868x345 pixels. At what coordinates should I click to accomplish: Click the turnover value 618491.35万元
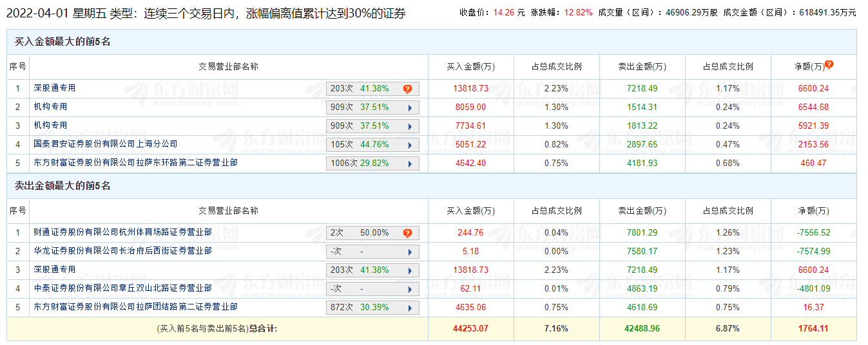pos(827,12)
